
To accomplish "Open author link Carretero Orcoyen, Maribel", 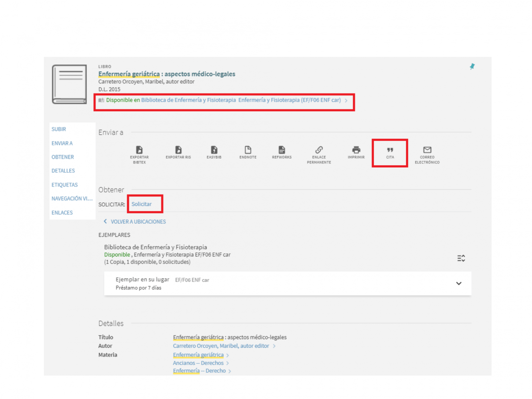I will (221, 346).
